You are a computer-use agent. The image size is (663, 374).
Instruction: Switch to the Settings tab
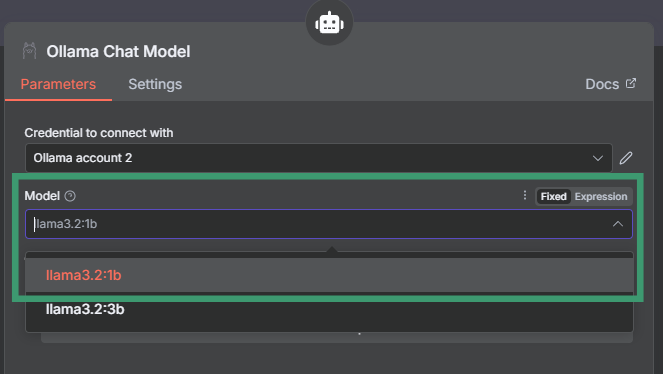[155, 84]
